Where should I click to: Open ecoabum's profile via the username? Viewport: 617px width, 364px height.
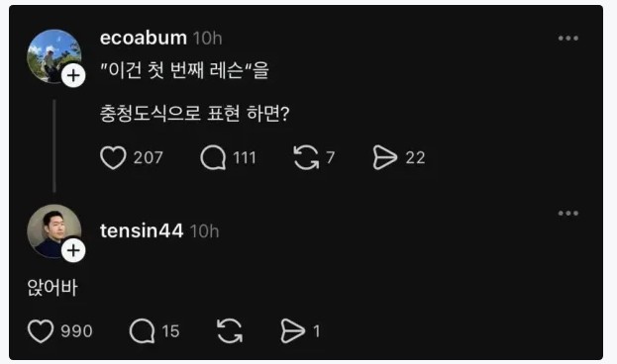point(144,39)
